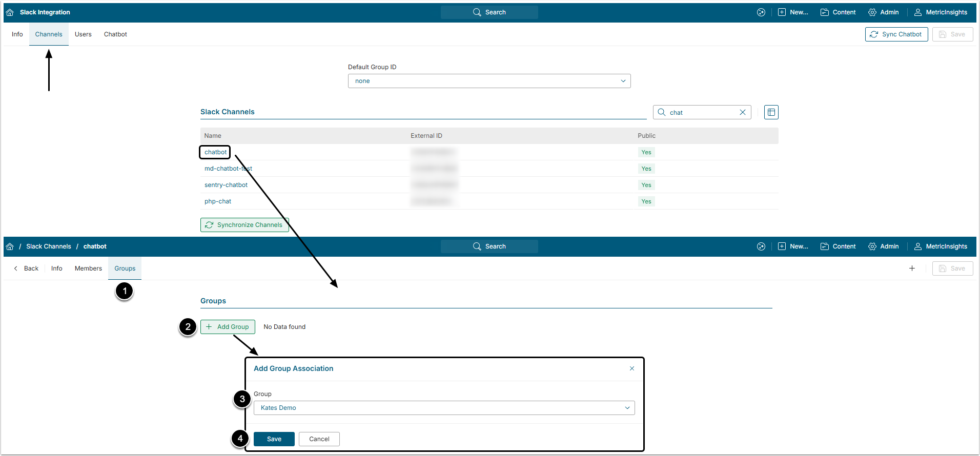Open MetricInsights user menu in Slack Integration header

click(941, 12)
